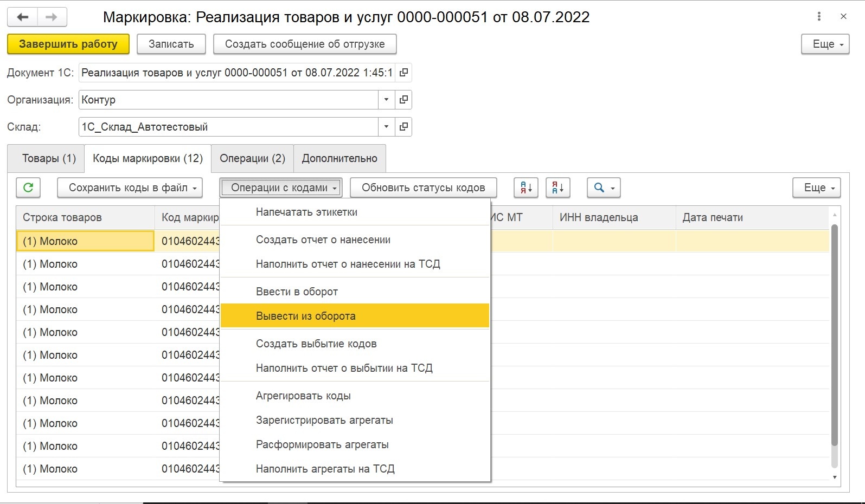Click the Строка товаров column header

pyautogui.click(x=86, y=217)
